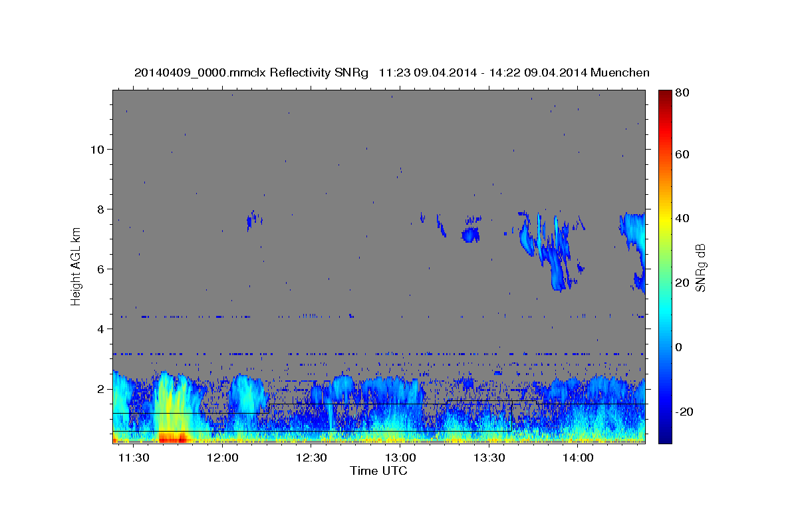Click the 14:00 time tick label
Image resolution: width=798 pixels, height=532 pixels.
[578, 458]
